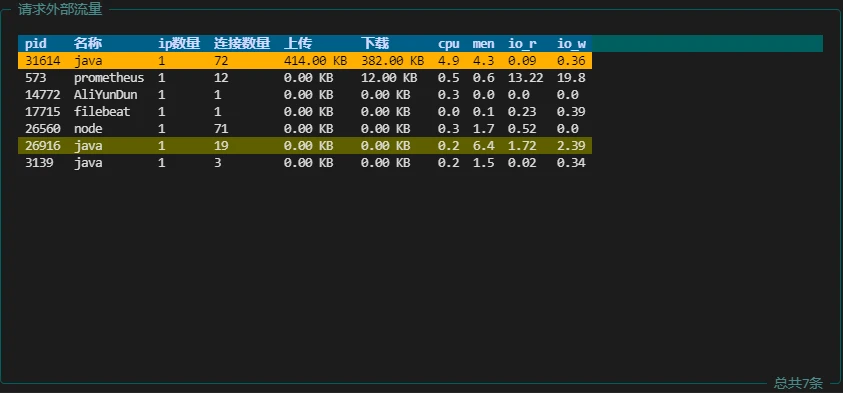The height and width of the screenshot is (393, 843).
Task: Click the node process name
Action: point(88,129)
